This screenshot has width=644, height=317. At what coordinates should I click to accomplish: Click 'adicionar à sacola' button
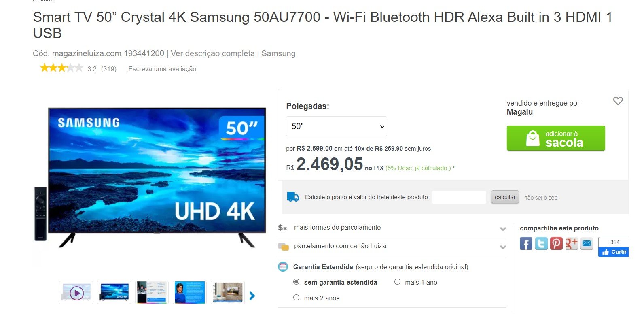(x=556, y=138)
